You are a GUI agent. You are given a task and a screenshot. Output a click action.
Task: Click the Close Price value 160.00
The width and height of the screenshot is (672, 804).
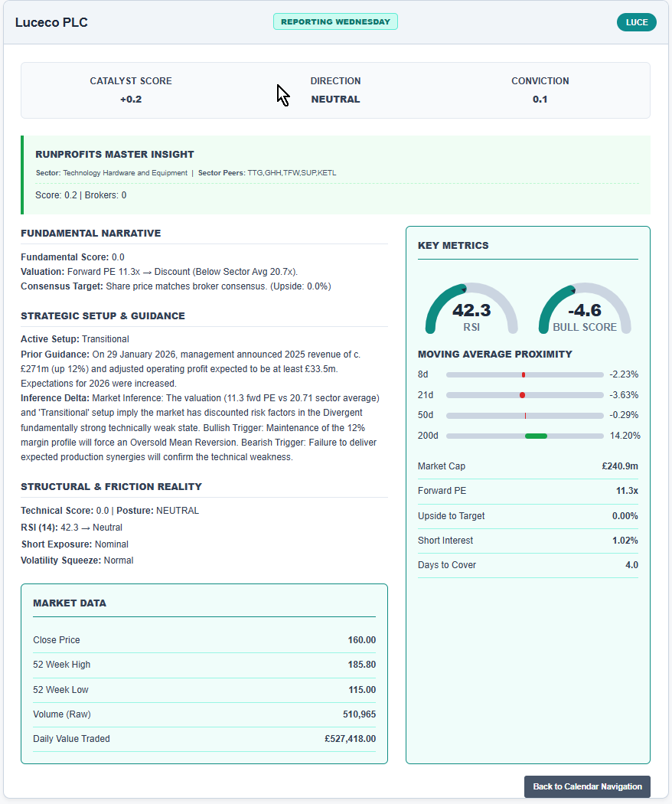click(x=362, y=640)
